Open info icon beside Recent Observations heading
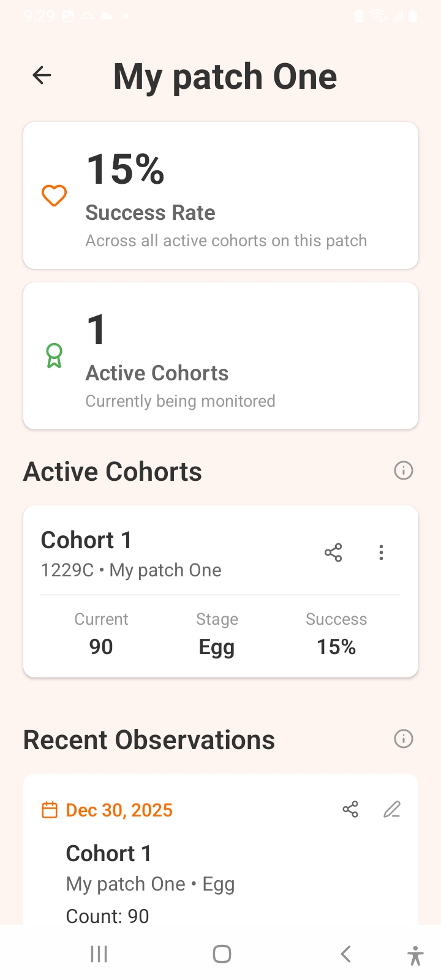441x980 pixels. 403,739
